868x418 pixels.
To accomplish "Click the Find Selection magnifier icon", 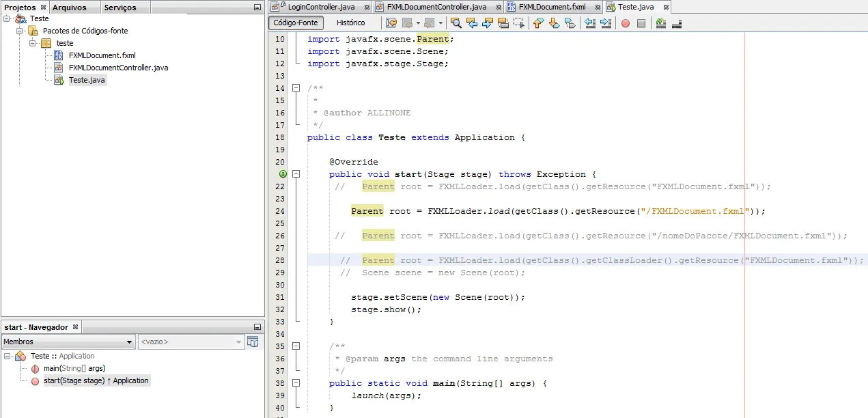I will pyautogui.click(x=456, y=23).
